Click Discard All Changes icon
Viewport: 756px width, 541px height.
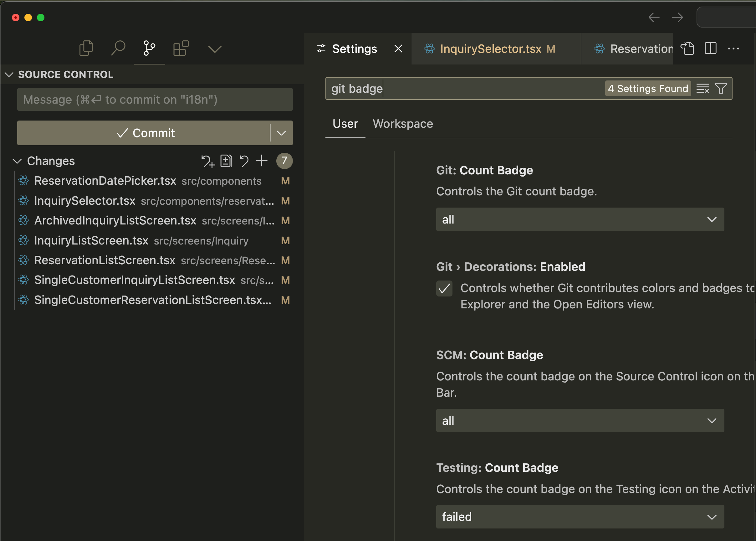pyautogui.click(x=244, y=161)
